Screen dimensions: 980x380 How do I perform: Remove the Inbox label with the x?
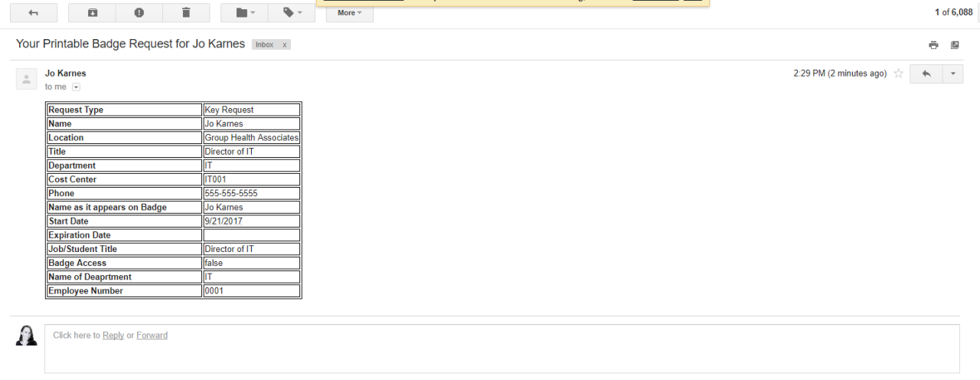point(285,45)
